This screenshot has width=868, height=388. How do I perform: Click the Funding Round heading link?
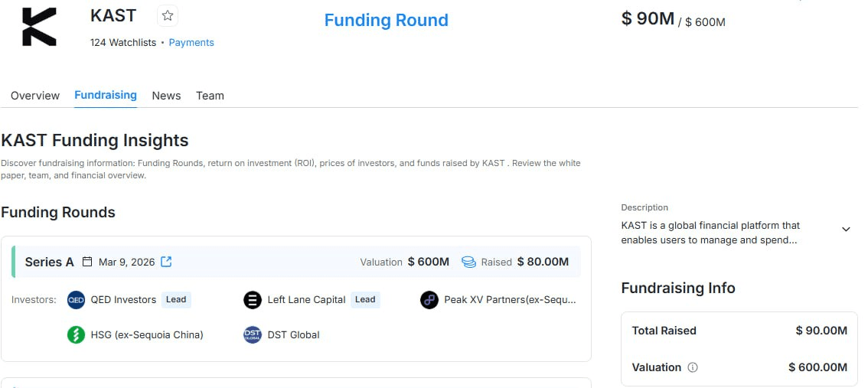click(x=387, y=20)
